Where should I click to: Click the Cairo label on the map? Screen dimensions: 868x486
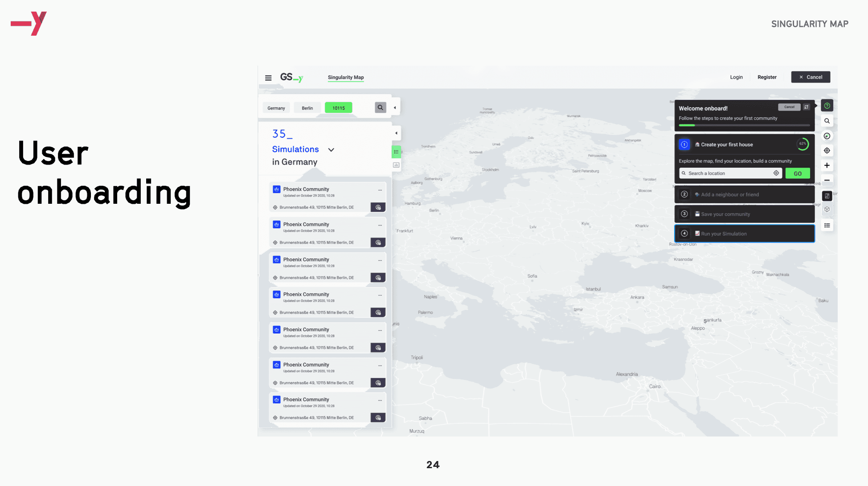coord(655,386)
